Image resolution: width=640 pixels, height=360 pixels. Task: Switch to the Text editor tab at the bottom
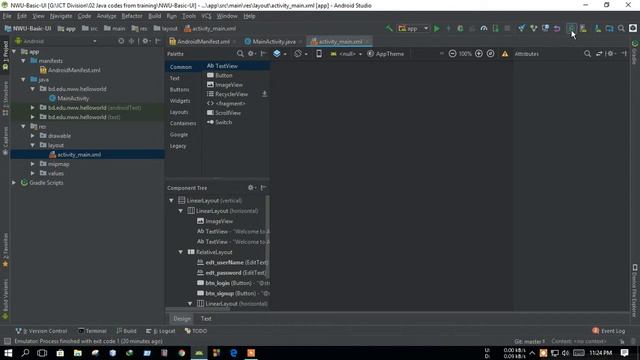pos(206,319)
